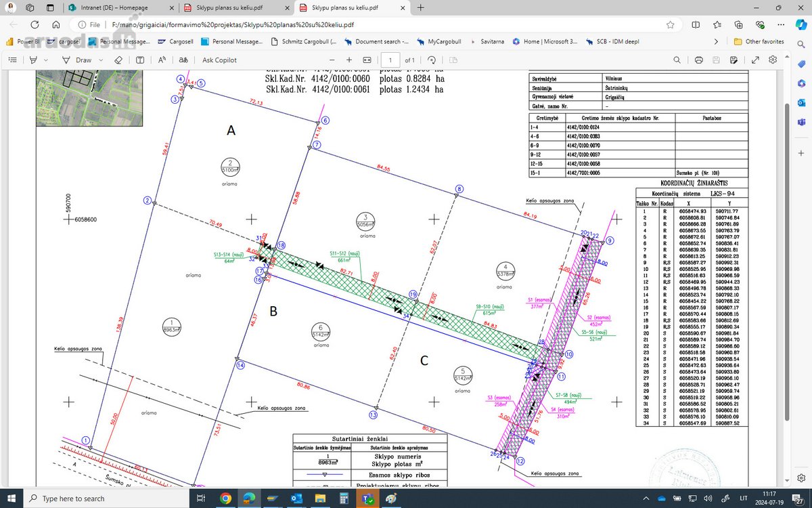Open Calculator from the taskbar

click(344, 498)
